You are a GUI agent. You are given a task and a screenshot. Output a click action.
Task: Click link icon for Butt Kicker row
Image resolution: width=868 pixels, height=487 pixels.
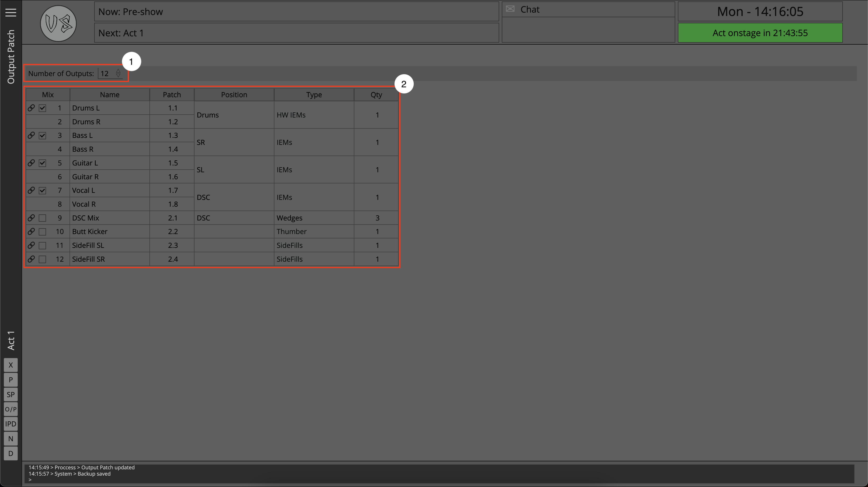click(x=31, y=231)
